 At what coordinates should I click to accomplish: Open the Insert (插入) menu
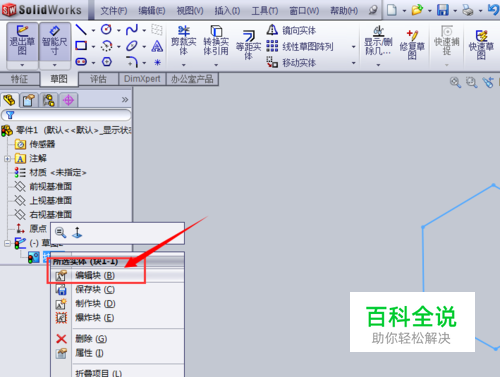tap(227, 11)
